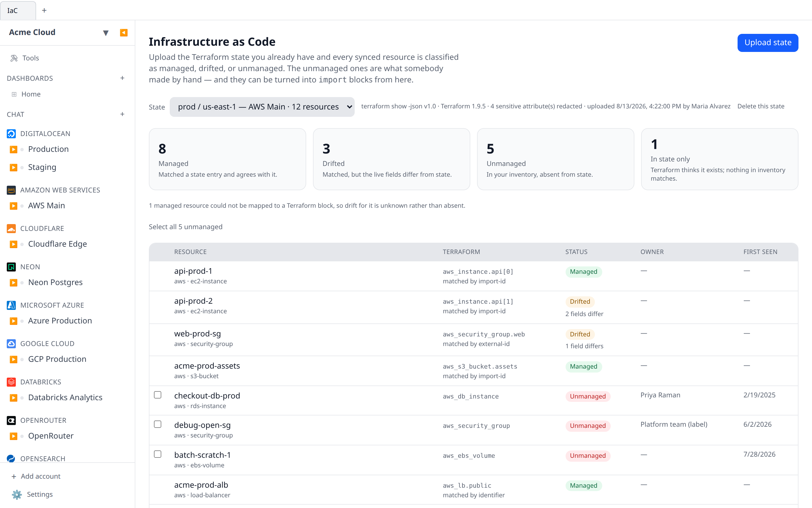
Task: Switch to the IaC tab
Action: click(x=18, y=10)
